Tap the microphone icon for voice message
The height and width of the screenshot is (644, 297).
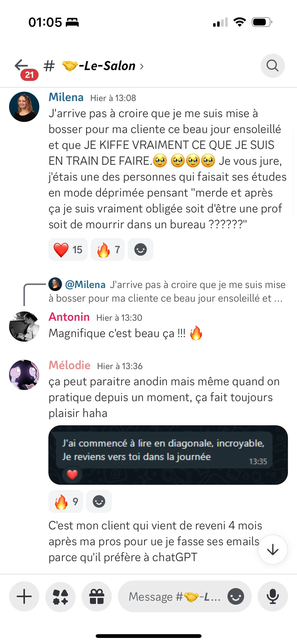pyautogui.click(x=273, y=596)
